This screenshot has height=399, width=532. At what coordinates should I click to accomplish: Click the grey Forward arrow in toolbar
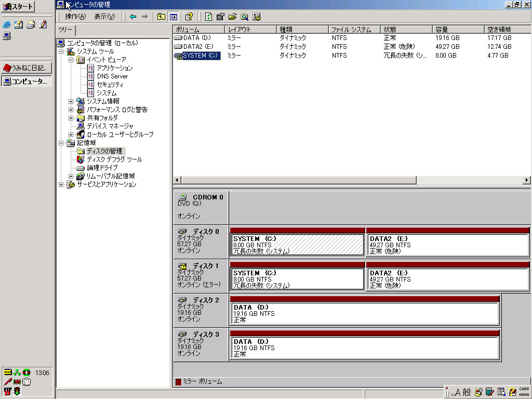click(x=145, y=17)
